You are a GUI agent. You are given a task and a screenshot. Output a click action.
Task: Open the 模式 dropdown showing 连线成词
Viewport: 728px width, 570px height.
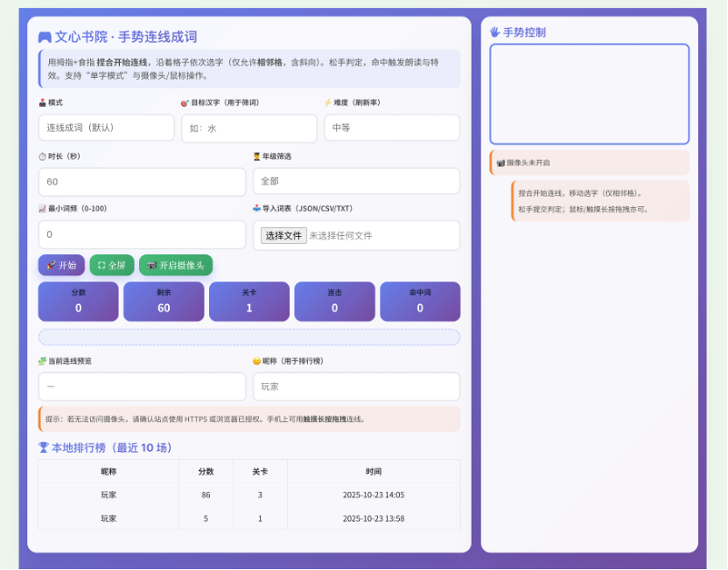[107, 128]
